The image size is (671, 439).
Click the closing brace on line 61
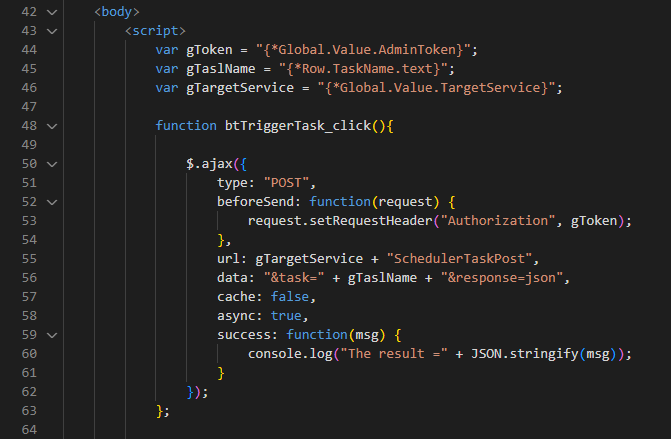pos(221,373)
